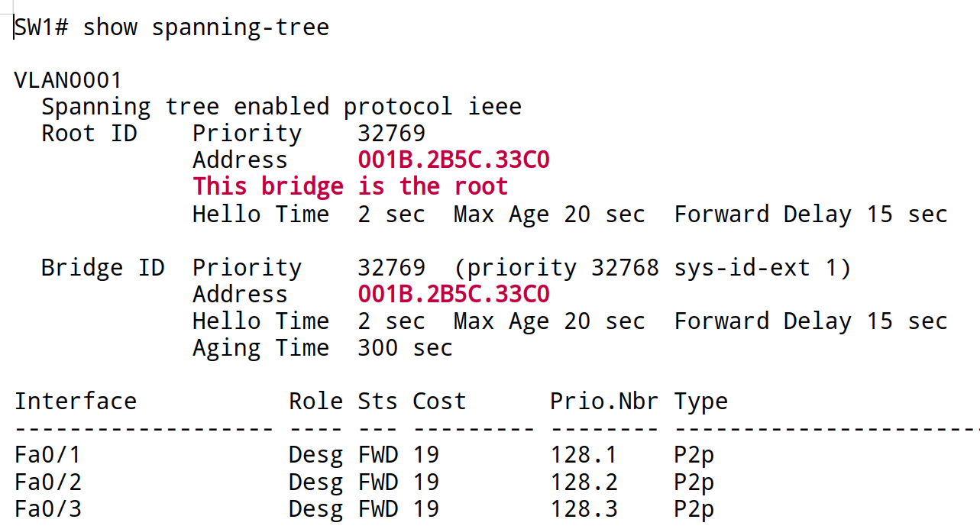This screenshot has height=529, width=980.
Task: Click 'Spanning tree enabled protocol ieee' line
Action: [x=281, y=107]
